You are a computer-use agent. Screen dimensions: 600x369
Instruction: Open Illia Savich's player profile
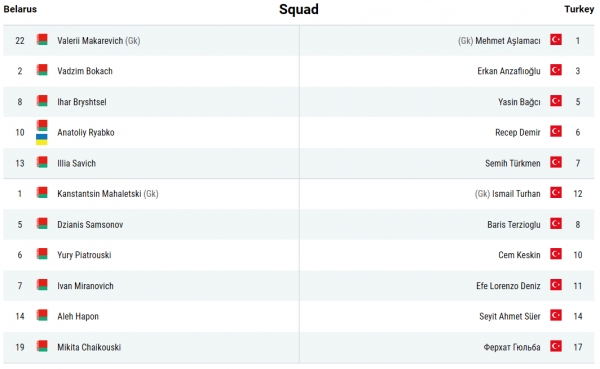(77, 163)
